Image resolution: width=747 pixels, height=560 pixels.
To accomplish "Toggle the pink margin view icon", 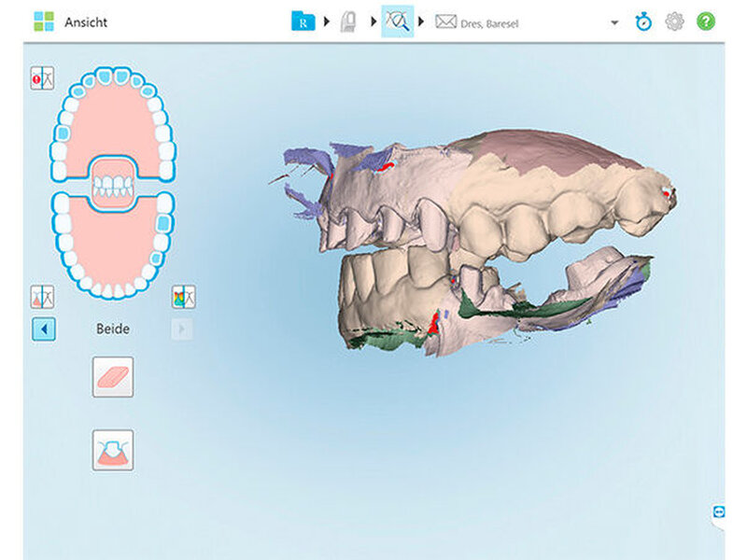I will (42, 297).
